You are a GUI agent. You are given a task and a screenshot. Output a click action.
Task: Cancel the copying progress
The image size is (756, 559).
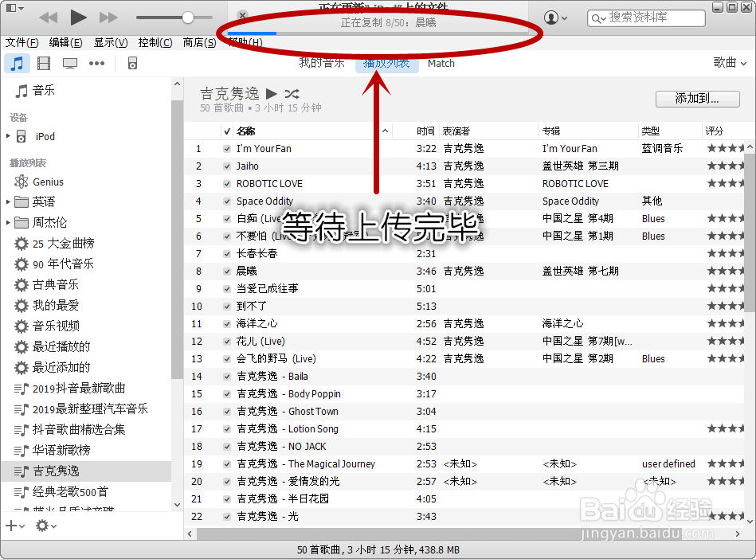[x=243, y=15]
